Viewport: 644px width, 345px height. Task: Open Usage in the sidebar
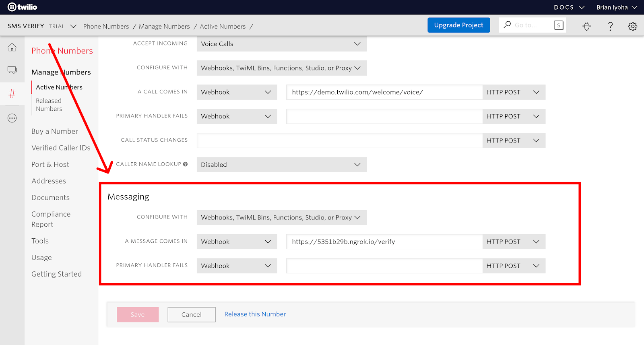point(41,257)
